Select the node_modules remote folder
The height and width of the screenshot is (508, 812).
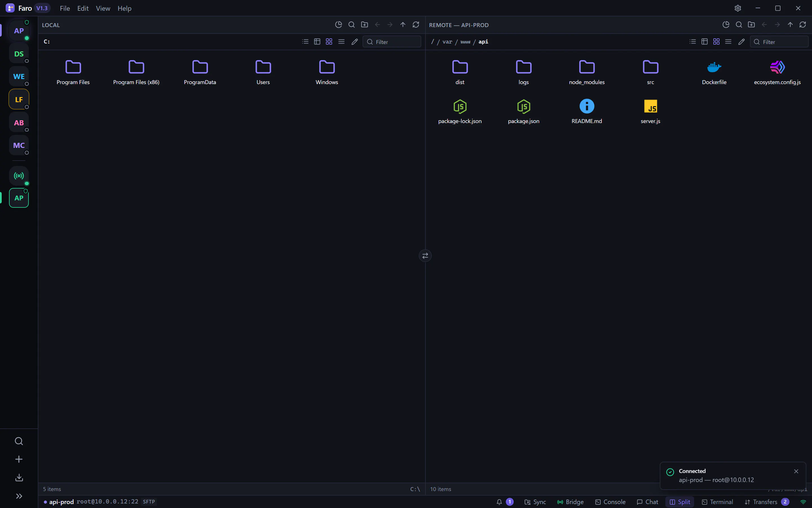coord(587,73)
